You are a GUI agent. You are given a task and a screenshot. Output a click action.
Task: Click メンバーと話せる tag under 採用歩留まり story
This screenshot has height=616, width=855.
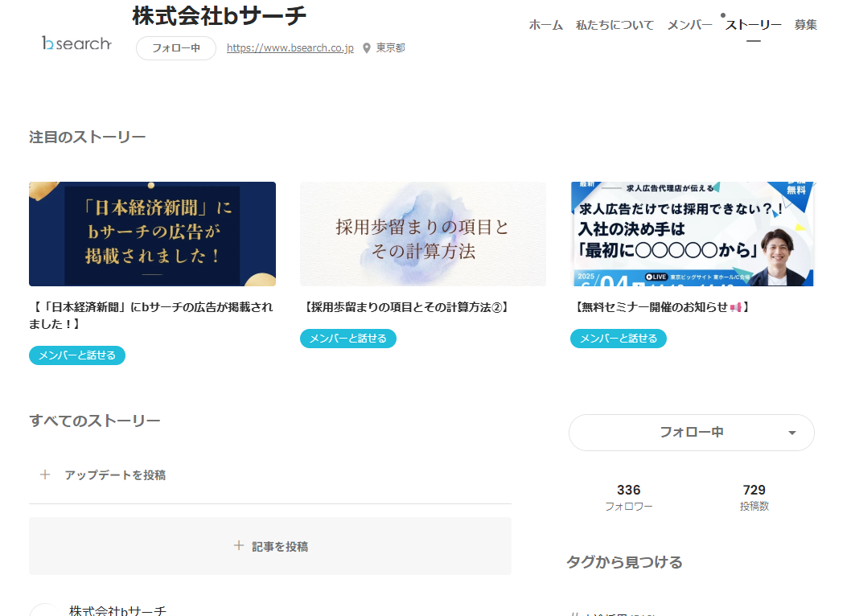click(x=347, y=339)
